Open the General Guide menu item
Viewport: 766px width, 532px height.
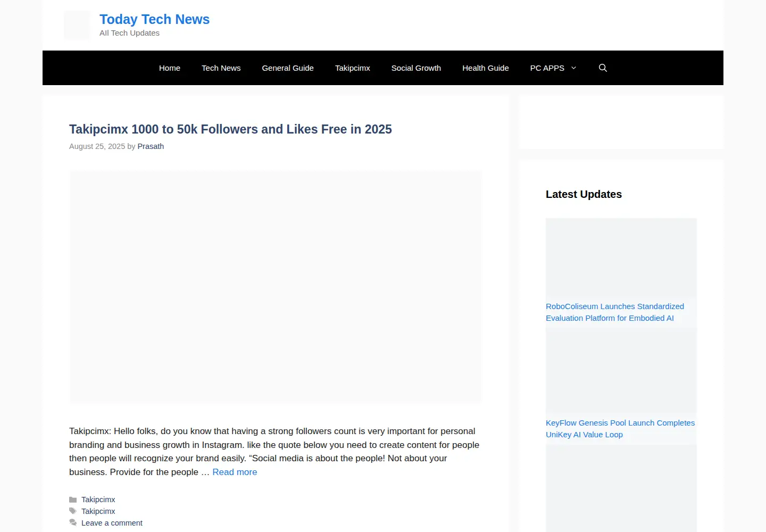point(288,68)
